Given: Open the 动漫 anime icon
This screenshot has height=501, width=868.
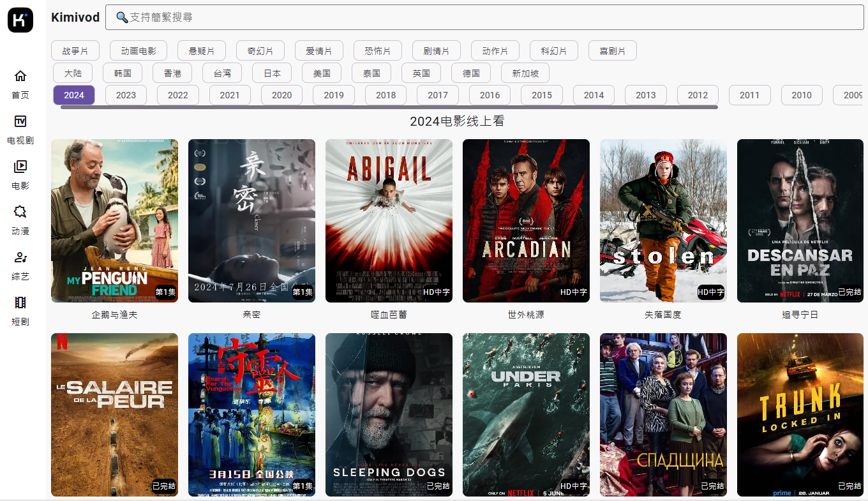Looking at the screenshot, I should pyautogui.click(x=20, y=212).
